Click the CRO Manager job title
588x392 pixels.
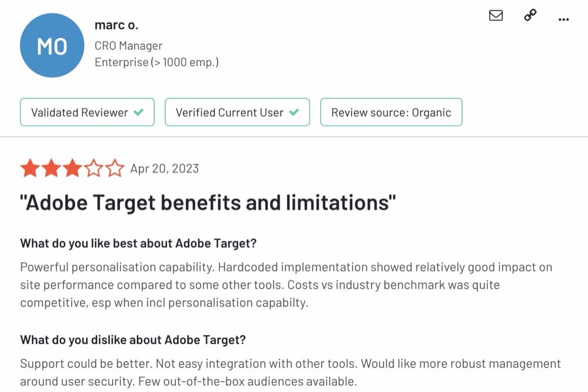pyautogui.click(x=128, y=46)
